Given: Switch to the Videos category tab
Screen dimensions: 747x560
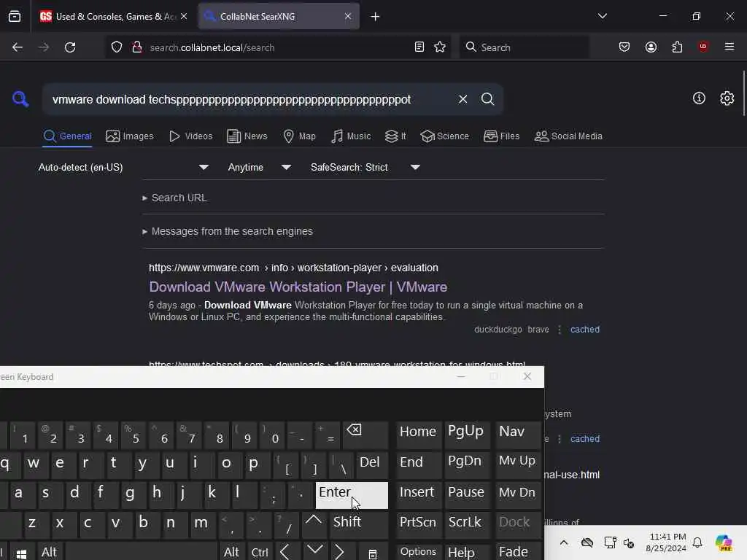Looking at the screenshot, I should click(191, 136).
